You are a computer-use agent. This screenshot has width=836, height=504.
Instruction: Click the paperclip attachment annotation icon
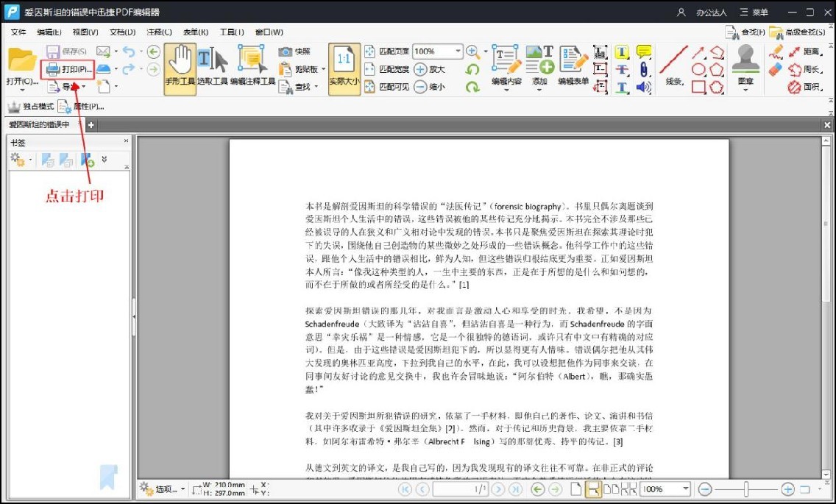tap(644, 69)
